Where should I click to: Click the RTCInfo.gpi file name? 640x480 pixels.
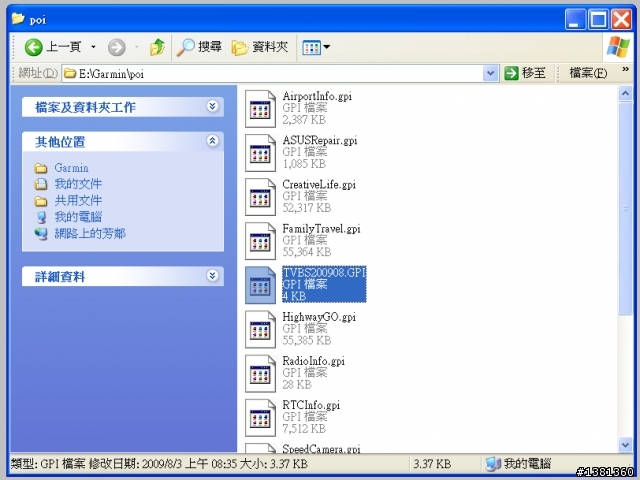tap(311, 405)
